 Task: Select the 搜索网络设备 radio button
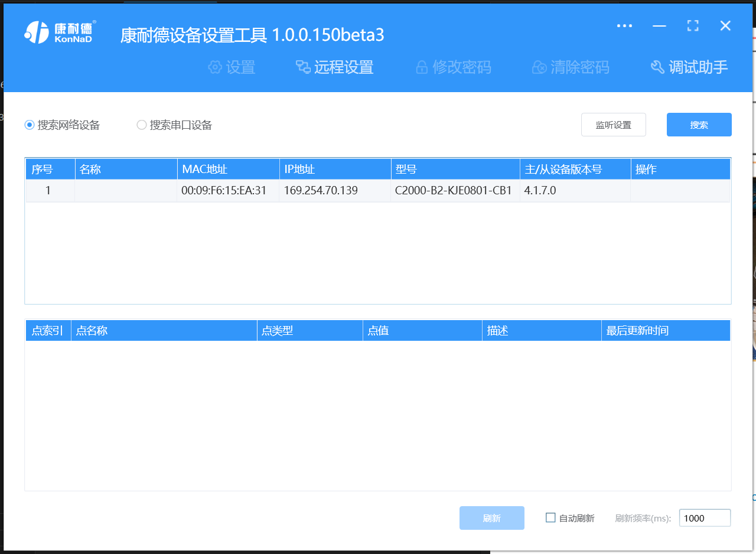coord(30,125)
